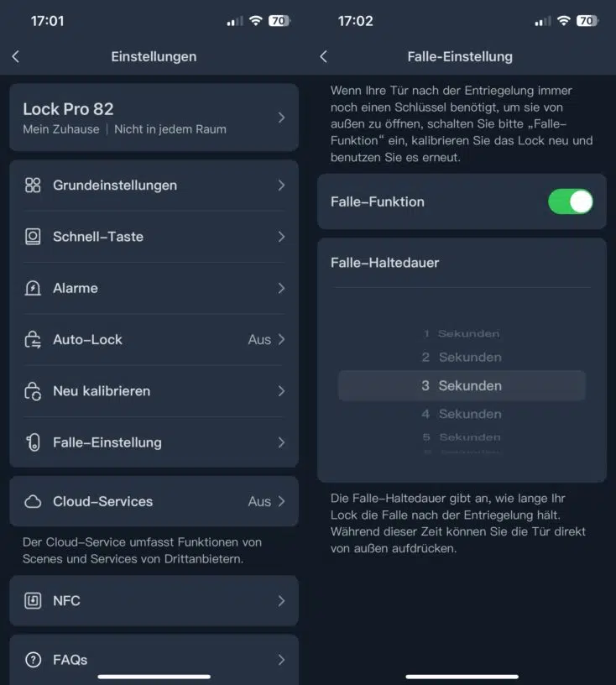Disable the Falle-Funktion switch

coord(570,201)
